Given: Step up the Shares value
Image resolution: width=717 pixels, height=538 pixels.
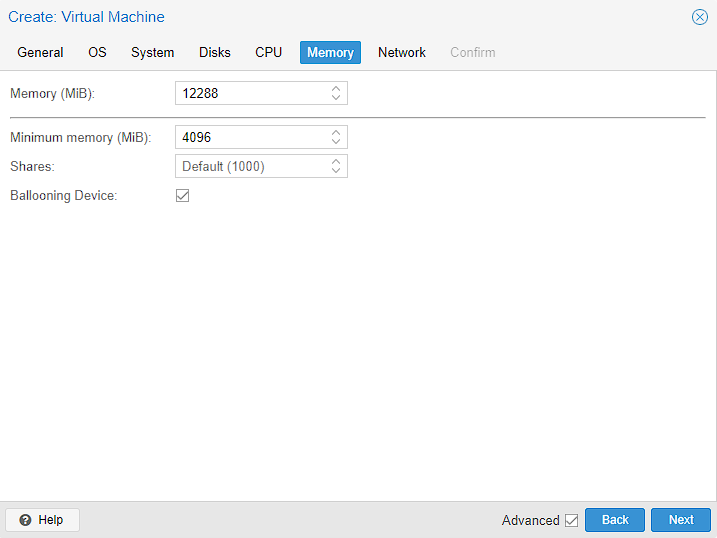Looking at the screenshot, I should click(x=336, y=161).
